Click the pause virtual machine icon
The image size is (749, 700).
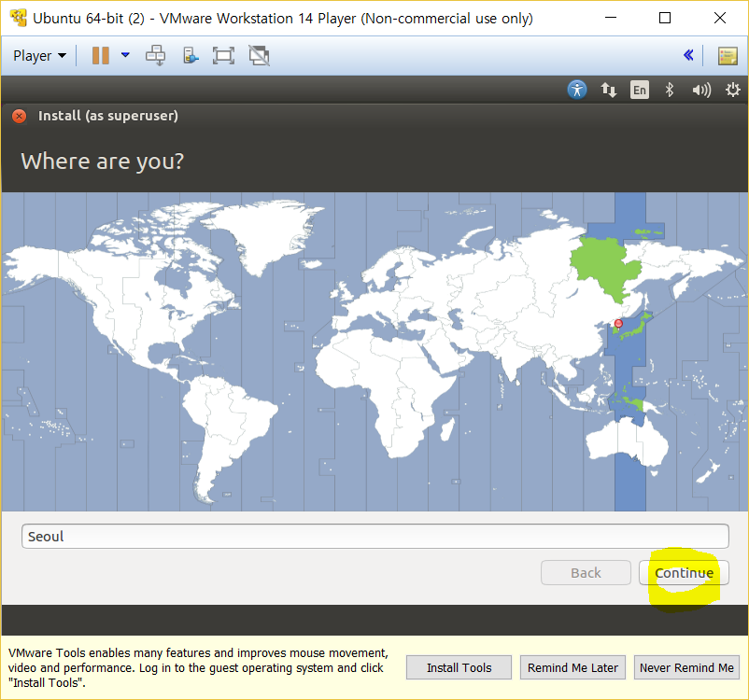(x=100, y=56)
